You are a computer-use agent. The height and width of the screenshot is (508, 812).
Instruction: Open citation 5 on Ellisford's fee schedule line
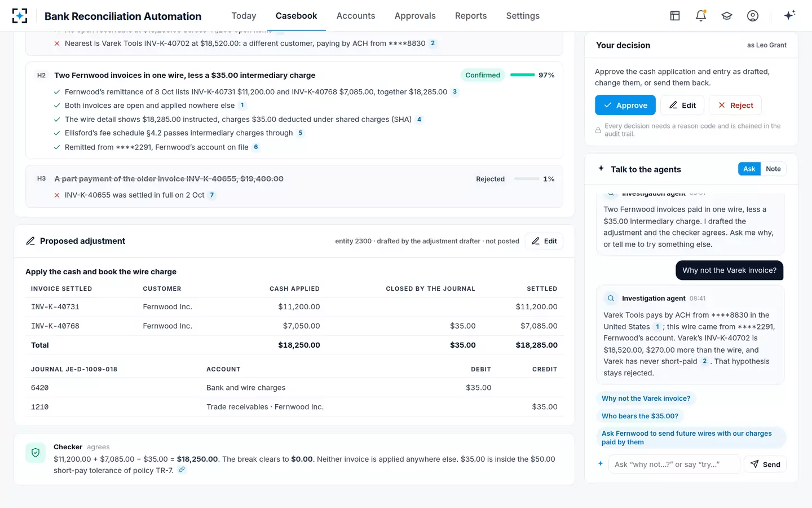coord(300,133)
